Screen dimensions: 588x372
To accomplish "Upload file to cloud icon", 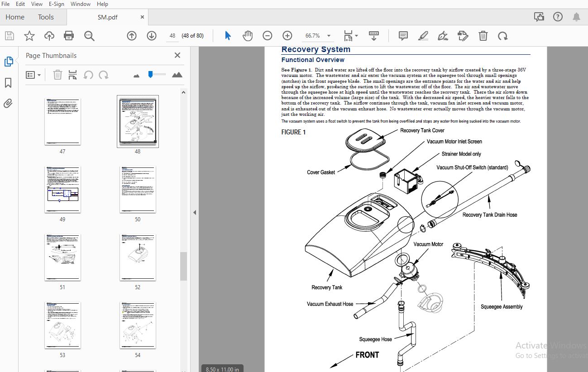I will click(x=49, y=36).
